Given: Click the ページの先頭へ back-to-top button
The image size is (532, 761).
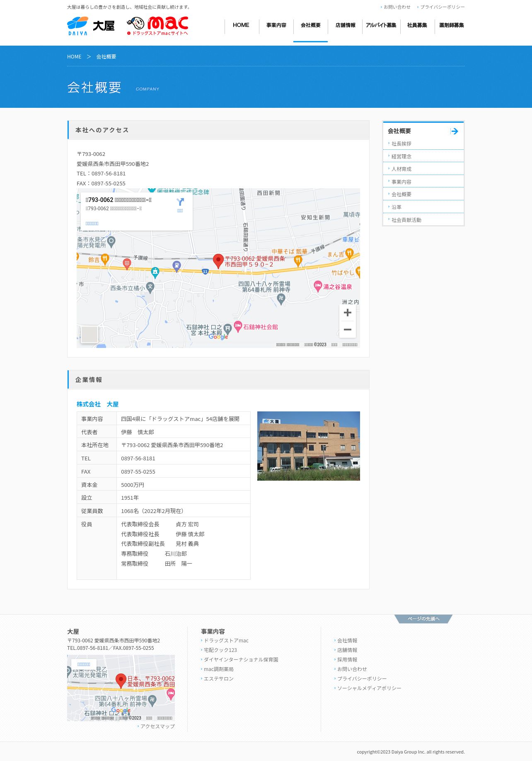Looking at the screenshot, I should (x=423, y=619).
